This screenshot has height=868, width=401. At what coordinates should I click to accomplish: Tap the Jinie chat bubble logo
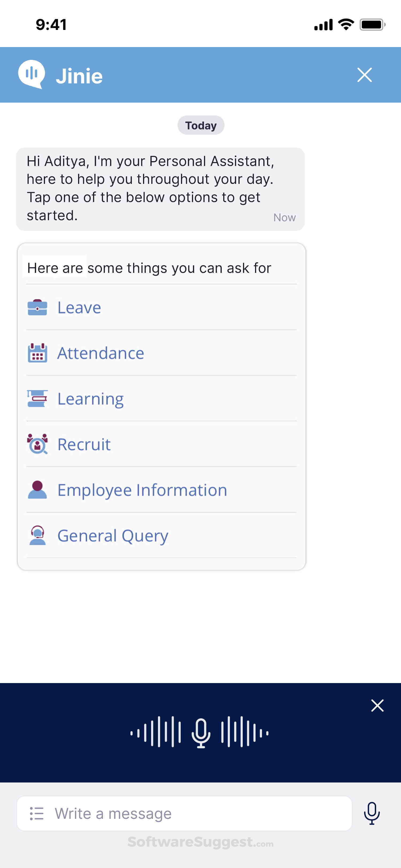pyautogui.click(x=31, y=74)
